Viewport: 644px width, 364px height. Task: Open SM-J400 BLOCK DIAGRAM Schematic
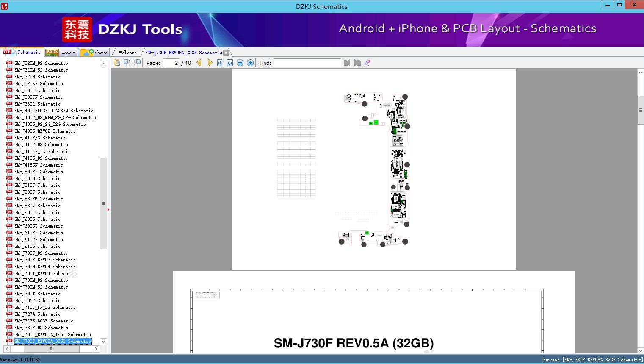coord(54,111)
